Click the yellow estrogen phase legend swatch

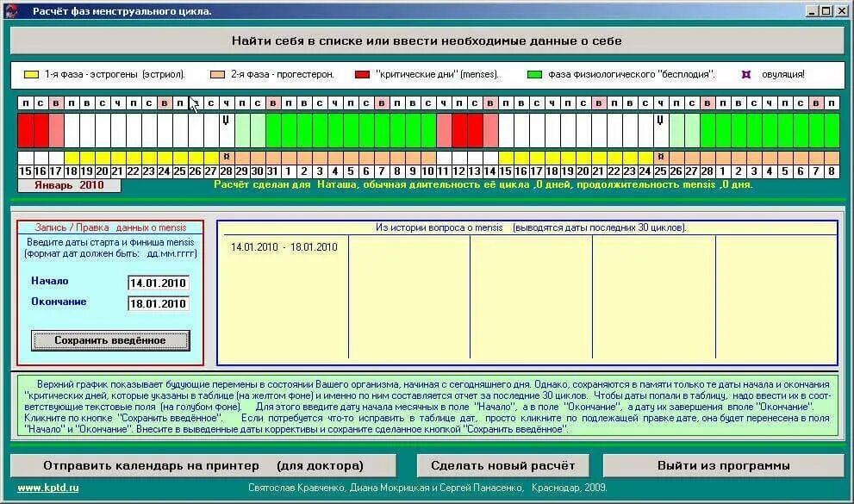click(31, 75)
